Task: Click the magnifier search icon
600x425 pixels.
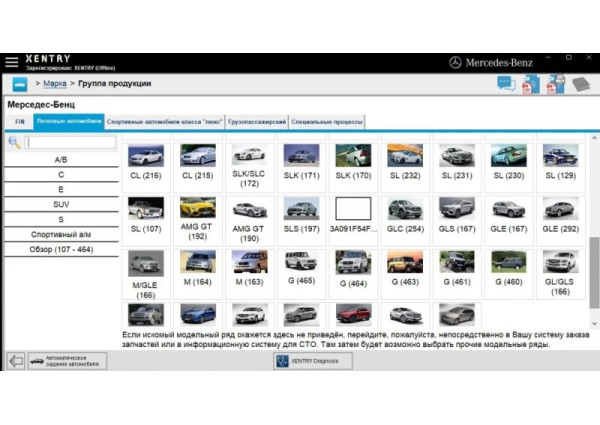Action: [x=15, y=142]
